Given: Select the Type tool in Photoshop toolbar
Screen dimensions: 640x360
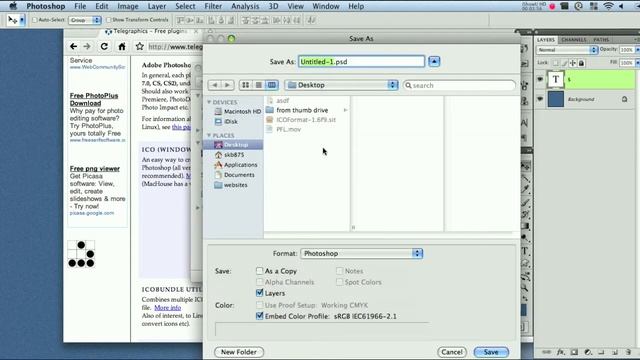Looking at the screenshot, I should (525, 251).
